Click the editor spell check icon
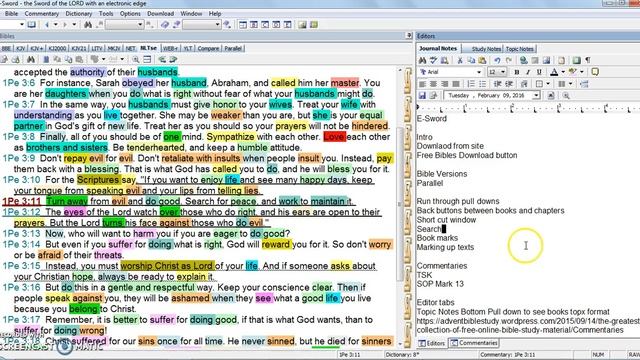Image resolution: width=640 pixels, height=360 pixels. pyautogui.click(x=433, y=60)
